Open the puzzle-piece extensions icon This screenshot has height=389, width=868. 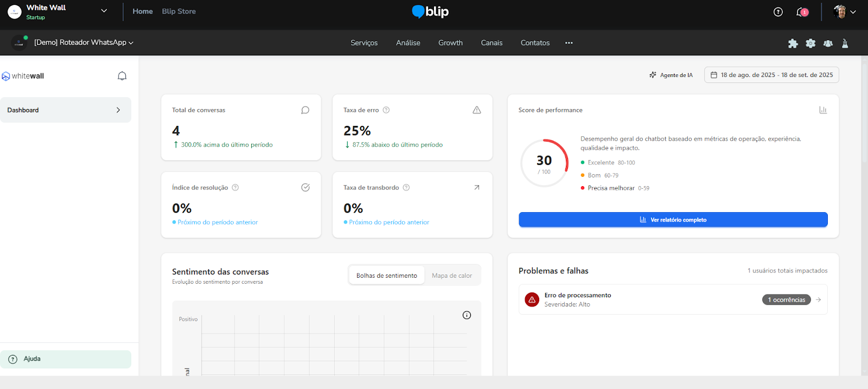[x=793, y=43]
